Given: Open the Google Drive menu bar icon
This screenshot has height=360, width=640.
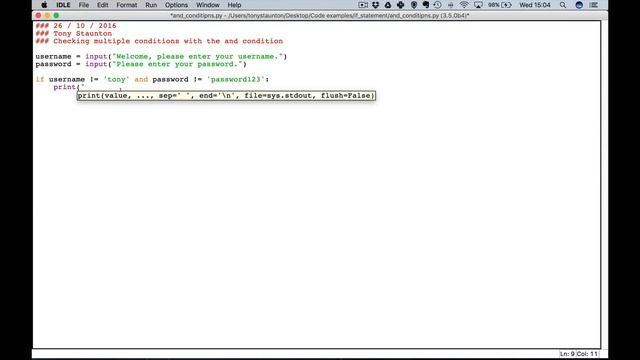Looking at the screenshot, I should point(388,5).
